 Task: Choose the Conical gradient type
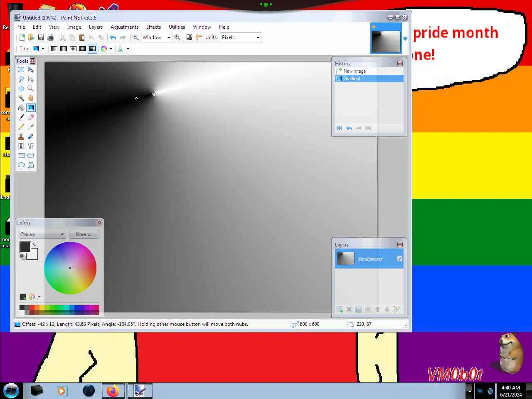tap(92, 49)
